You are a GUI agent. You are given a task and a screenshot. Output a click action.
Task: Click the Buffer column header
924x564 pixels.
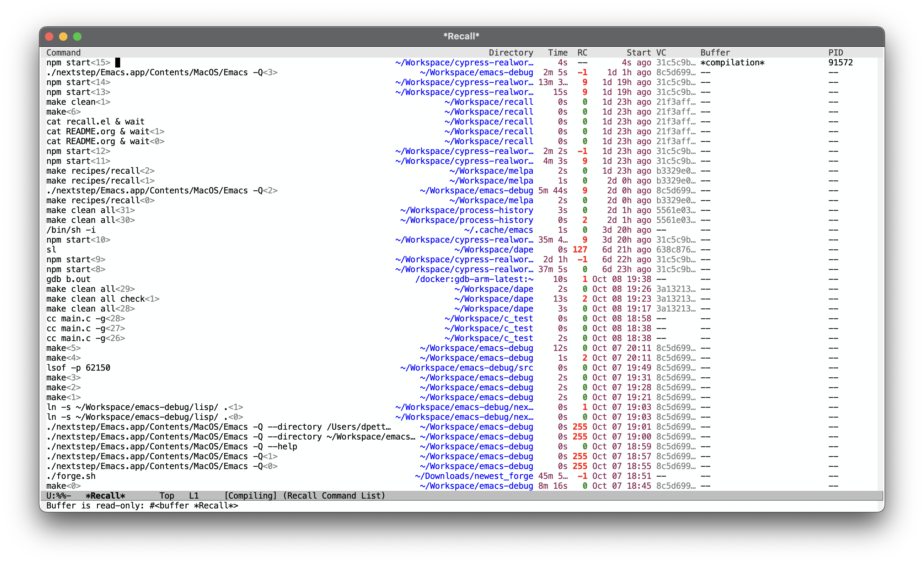coord(715,52)
